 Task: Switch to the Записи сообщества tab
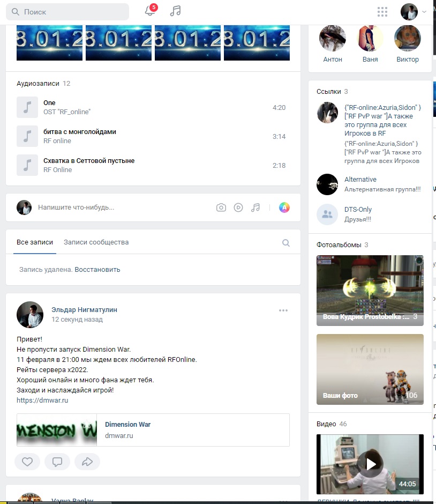pos(96,242)
